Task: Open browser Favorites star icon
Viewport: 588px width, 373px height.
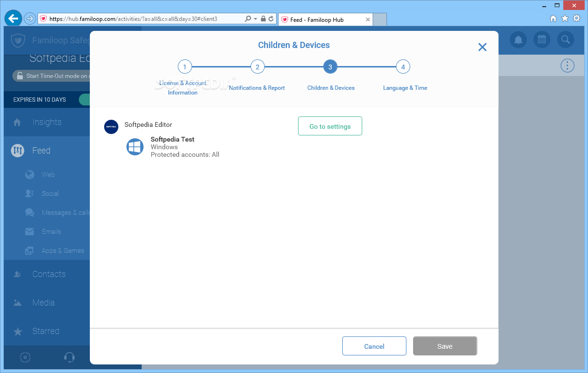Action: pyautogui.click(x=565, y=19)
